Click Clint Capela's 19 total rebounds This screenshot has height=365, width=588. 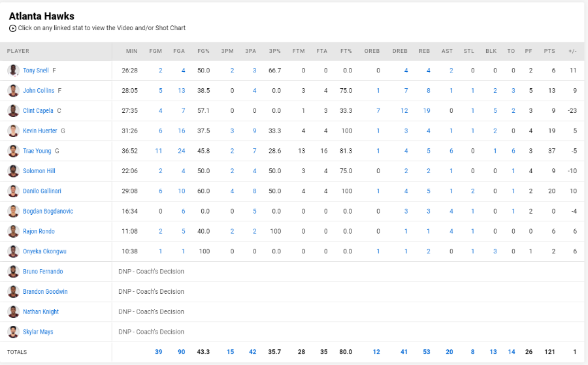coord(427,111)
